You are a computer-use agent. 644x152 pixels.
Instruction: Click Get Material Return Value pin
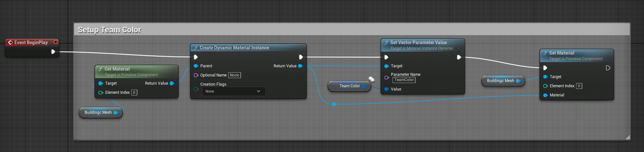click(x=172, y=83)
